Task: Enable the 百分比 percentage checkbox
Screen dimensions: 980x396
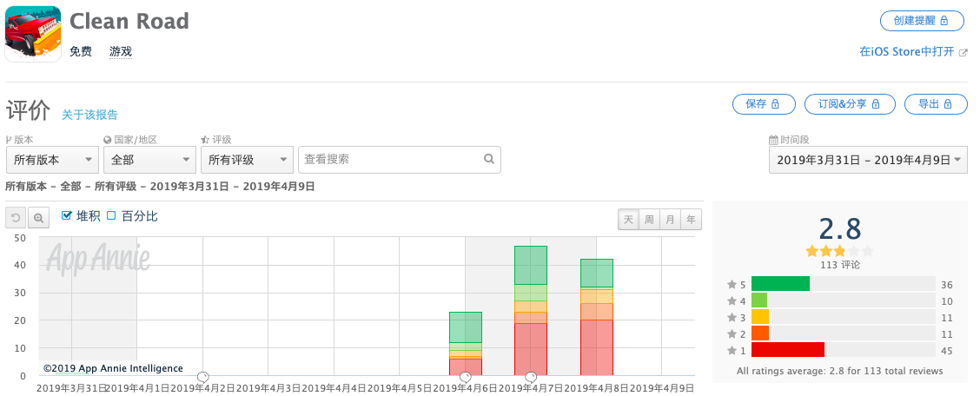Action: click(111, 215)
